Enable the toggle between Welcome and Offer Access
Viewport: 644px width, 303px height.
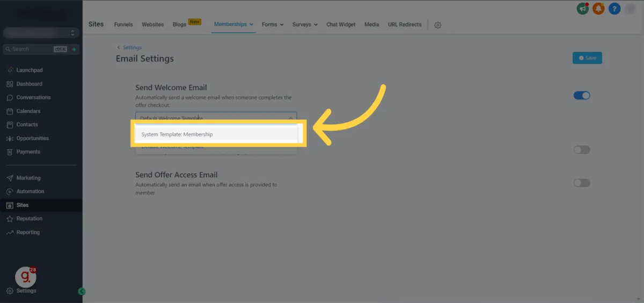[x=582, y=150]
